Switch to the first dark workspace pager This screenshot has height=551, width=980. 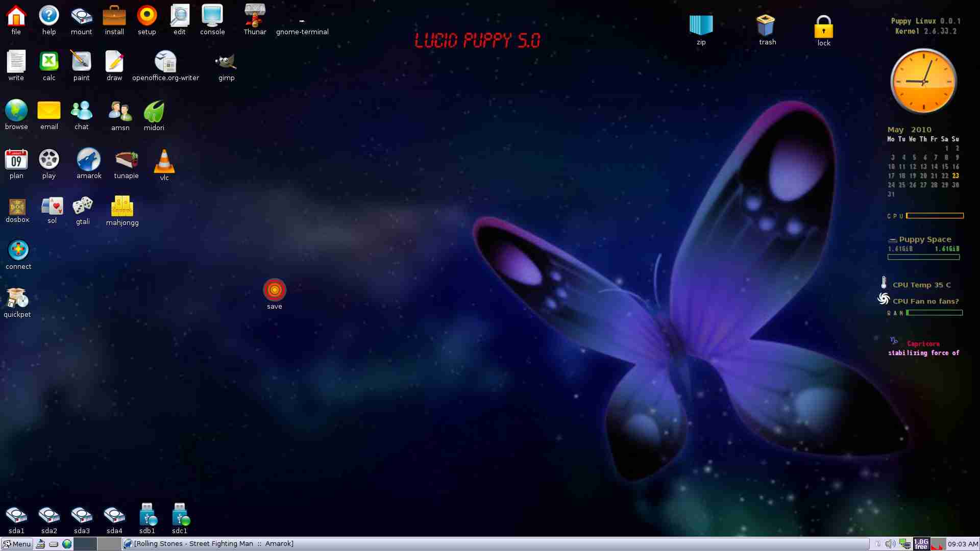pyautogui.click(x=85, y=544)
